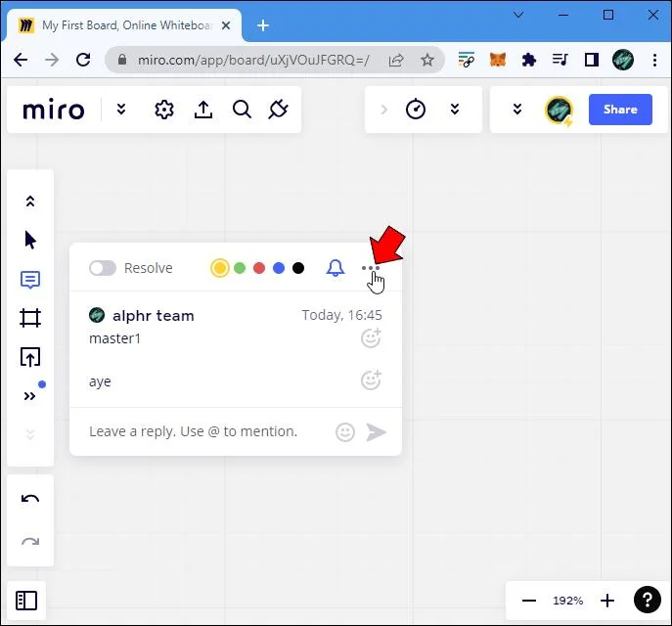The width and height of the screenshot is (672, 626).
Task: Choose blue comment color
Action: pos(279,268)
